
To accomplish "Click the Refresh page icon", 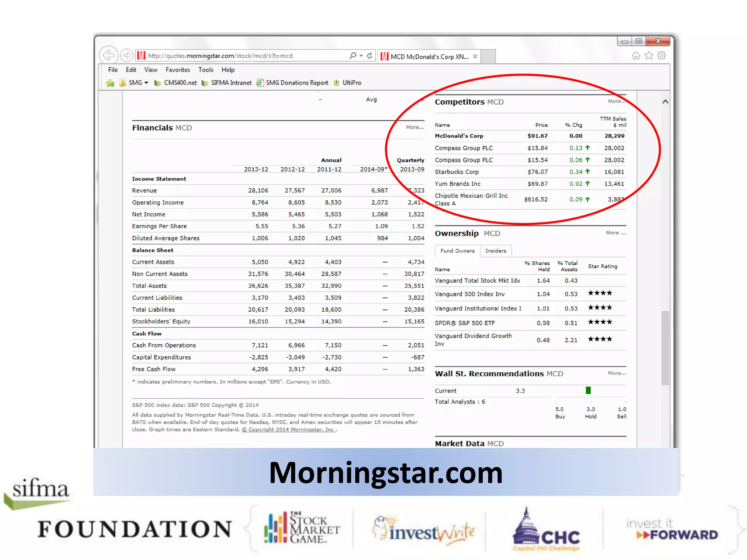I will click(370, 55).
